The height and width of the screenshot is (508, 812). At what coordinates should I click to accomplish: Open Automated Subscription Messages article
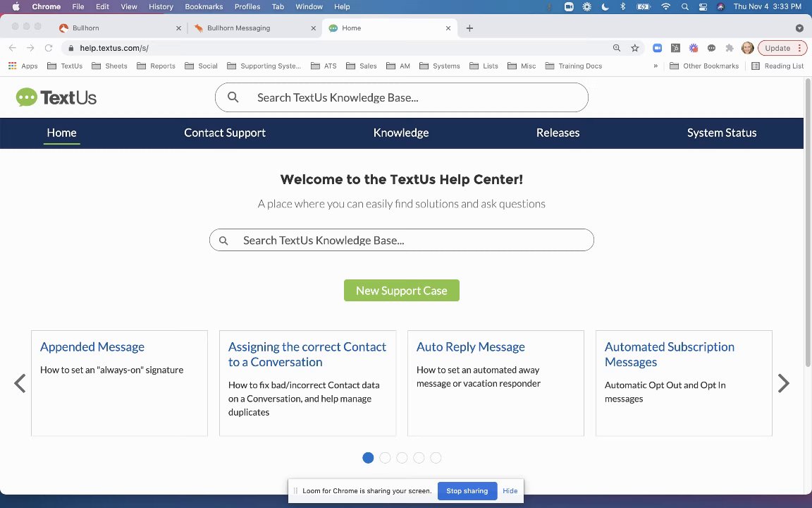click(670, 355)
